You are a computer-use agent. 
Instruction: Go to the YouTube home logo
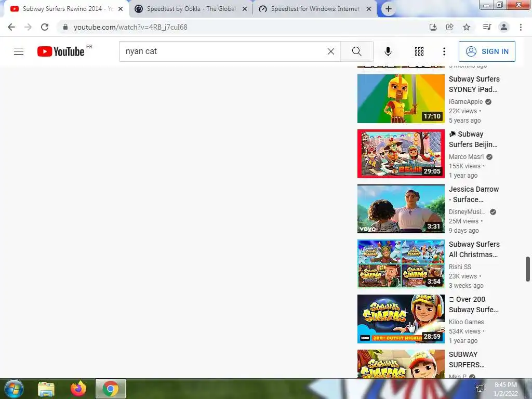61,51
